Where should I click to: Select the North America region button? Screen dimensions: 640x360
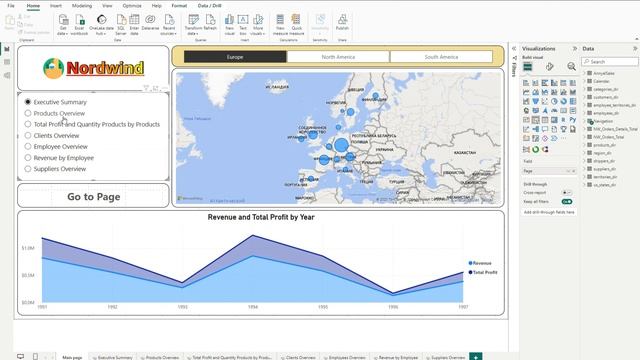click(x=338, y=57)
